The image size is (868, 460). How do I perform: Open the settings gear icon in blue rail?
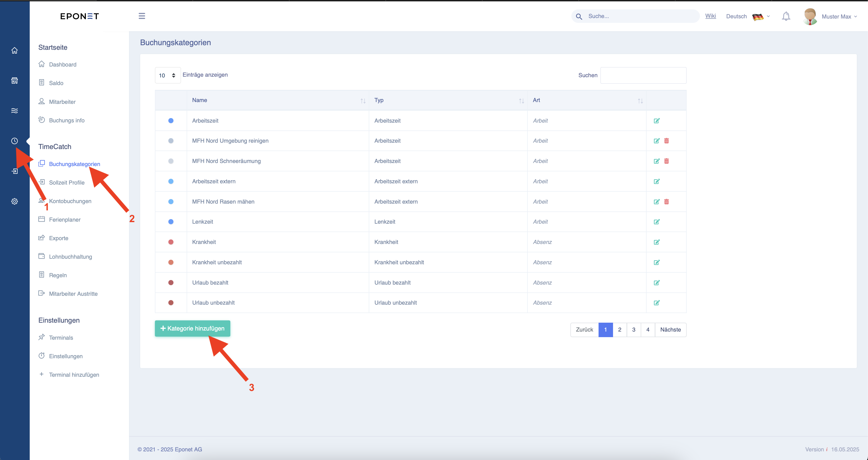pyautogui.click(x=14, y=201)
